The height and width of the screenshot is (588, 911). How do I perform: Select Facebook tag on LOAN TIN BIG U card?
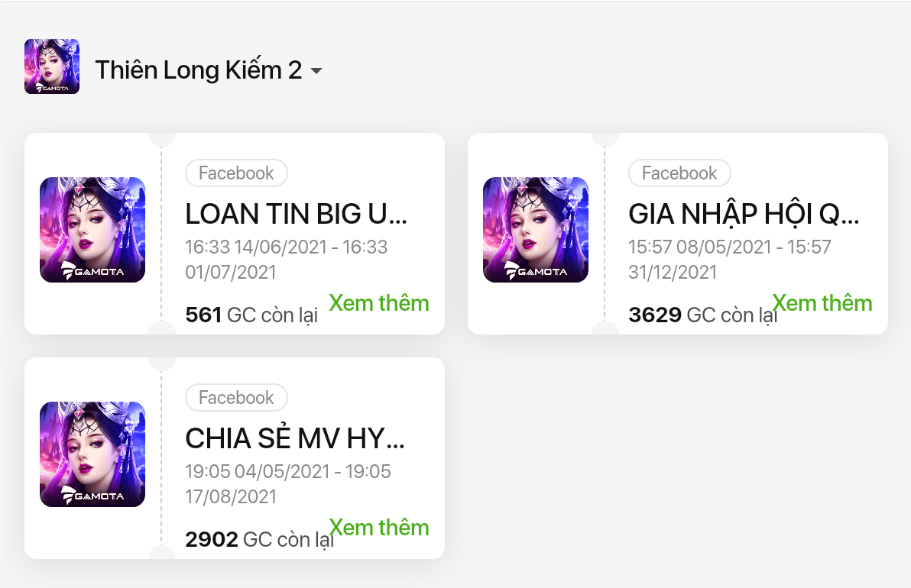236,173
